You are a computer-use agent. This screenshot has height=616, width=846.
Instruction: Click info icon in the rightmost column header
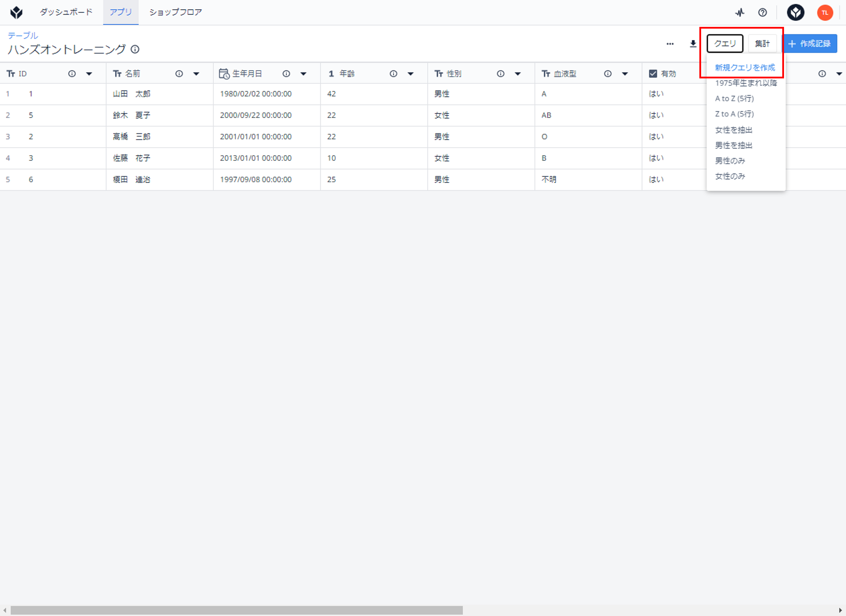(822, 74)
